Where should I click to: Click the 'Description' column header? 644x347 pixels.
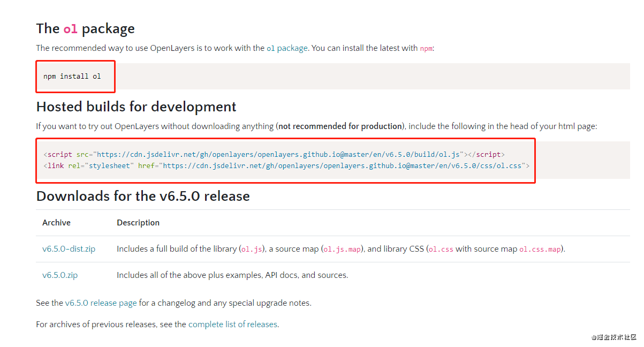coord(138,223)
